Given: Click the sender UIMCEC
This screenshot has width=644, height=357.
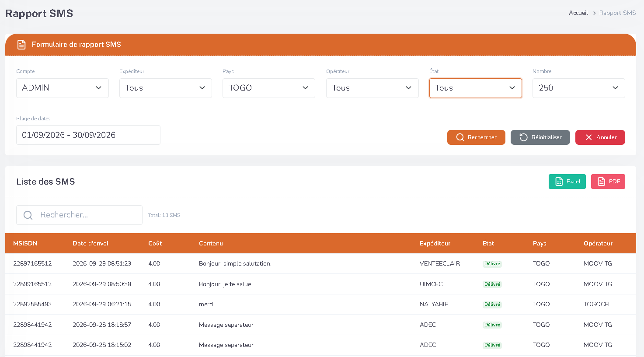Looking at the screenshot, I should tap(431, 284).
